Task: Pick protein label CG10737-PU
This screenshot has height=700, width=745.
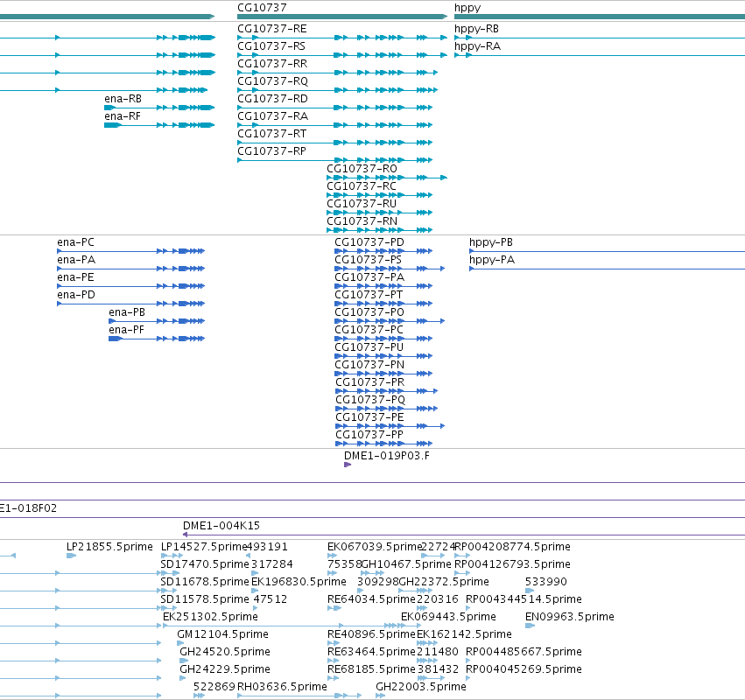Action: (369, 347)
